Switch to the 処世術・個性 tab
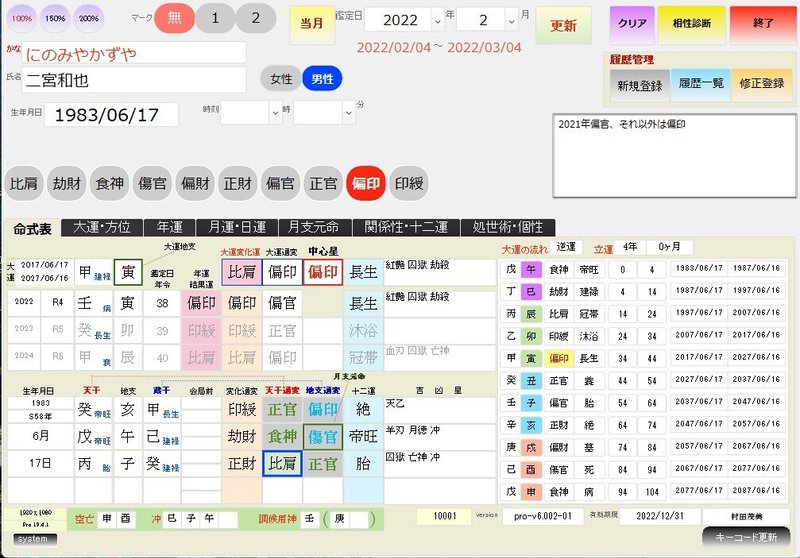This screenshot has width=800, height=558. tap(508, 227)
